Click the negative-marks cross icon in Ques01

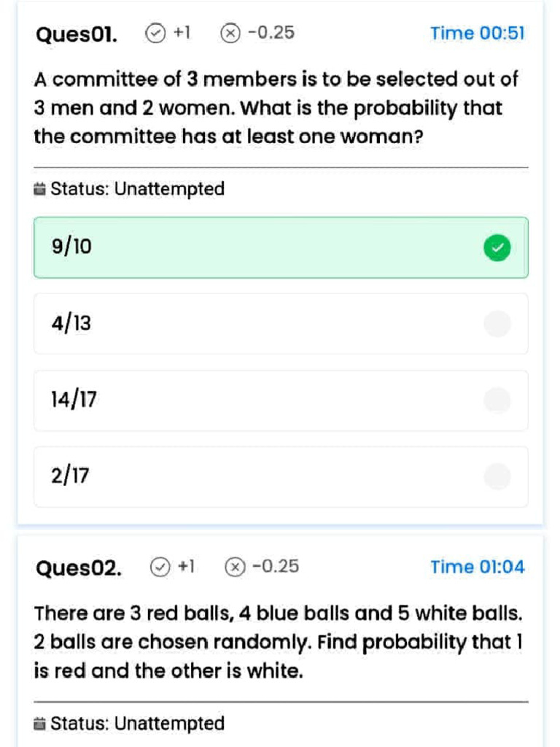230,33
